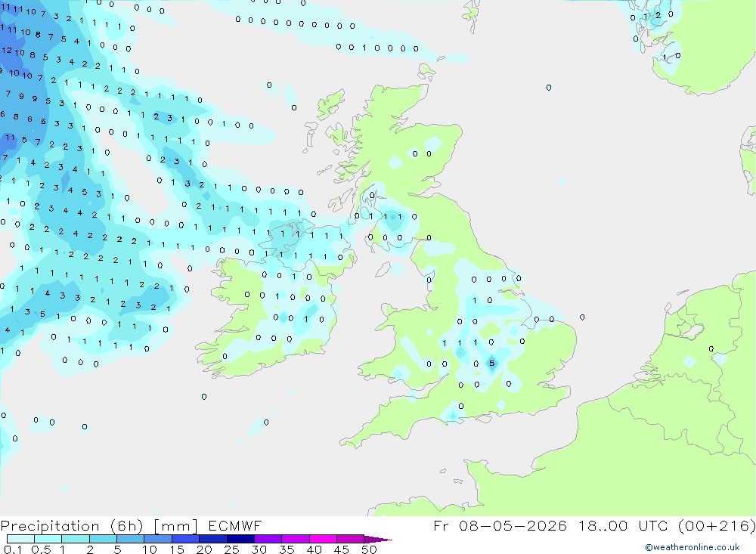Click the 40–45 mm legend color swatch
This screenshot has height=554, width=756.
[x=323, y=539]
